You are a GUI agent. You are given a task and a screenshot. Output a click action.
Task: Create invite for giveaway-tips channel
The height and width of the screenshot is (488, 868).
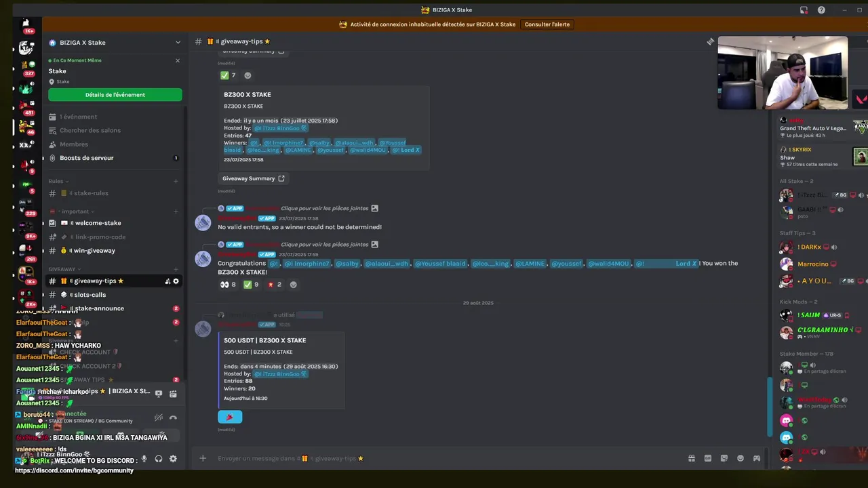pos(167,281)
